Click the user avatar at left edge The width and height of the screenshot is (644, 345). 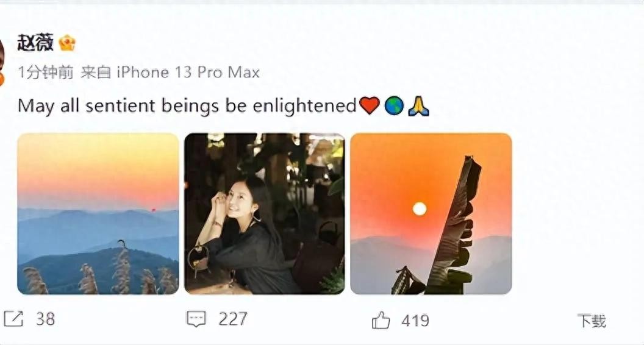[x=2, y=56]
